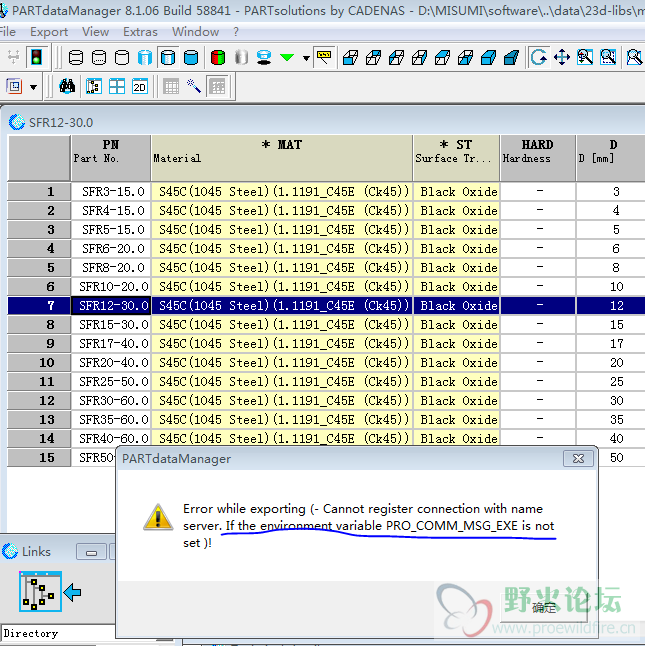Open search with the binoculars icon
The width and height of the screenshot is (645, 646).
pos(67,87)
